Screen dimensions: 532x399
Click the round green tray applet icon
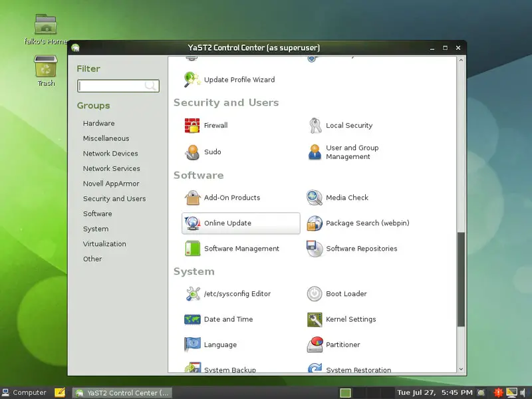click(481, 392)
